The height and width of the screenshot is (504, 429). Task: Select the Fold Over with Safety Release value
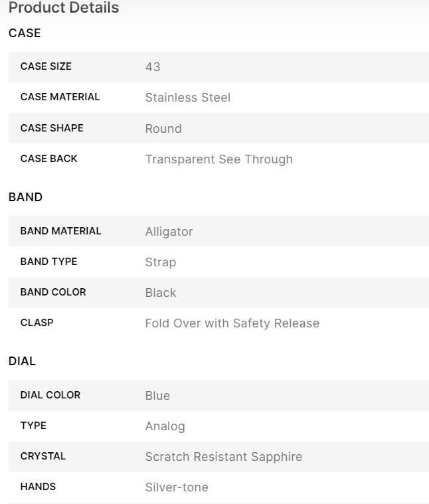(232, 323)
